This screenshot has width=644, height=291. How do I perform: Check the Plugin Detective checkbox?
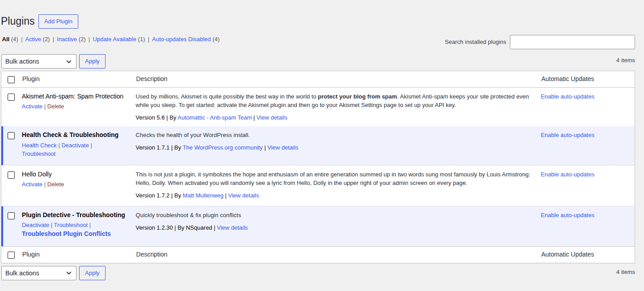[x=11, y=215]
